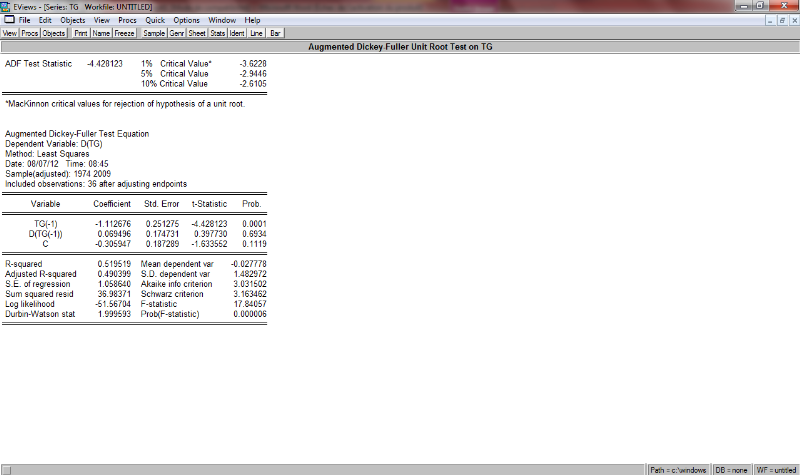Click the Durbin-Watson stat value 1.999593
This screenshot has height=475, width=800.
pos(114,314)
